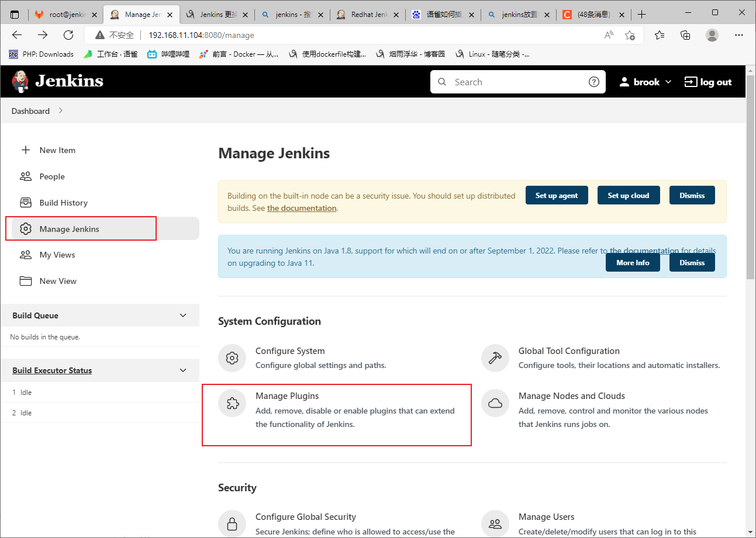Click the browser back arrow
The width and height of the screenshot is (756, 538).
(x=17, y=35)
